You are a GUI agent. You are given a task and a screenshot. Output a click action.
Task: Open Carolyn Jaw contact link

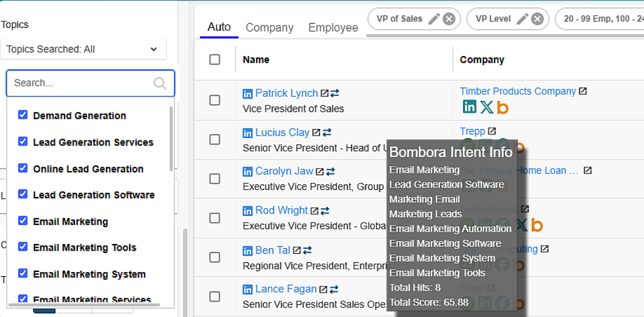tap(284, 171)
